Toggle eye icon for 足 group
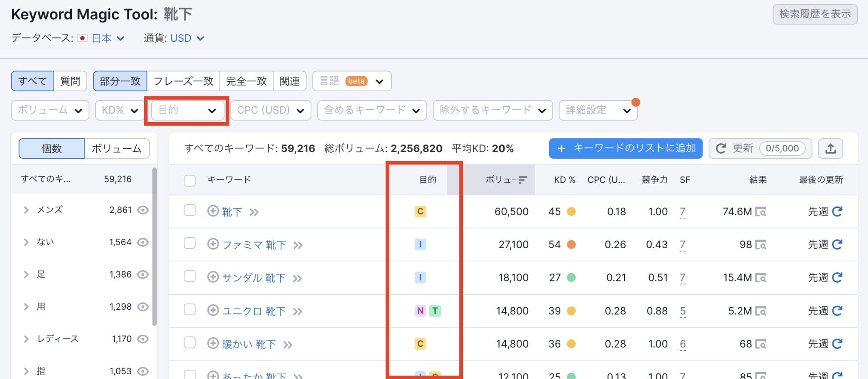The height and width of the screenshot is (379, 868). [x=143, y=274]
